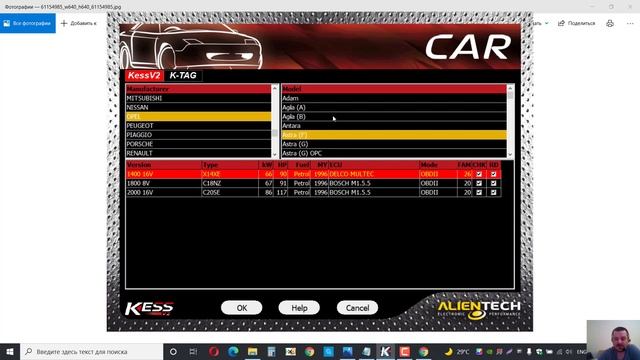
Task: Click Manufacturer list scroll down arrow
Action: coord(274,154)
